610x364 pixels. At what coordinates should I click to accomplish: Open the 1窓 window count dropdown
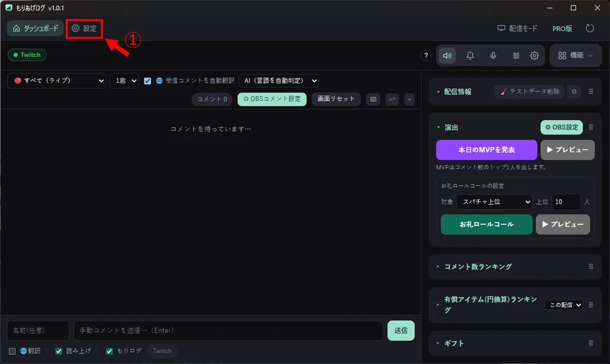pos(124,81)
